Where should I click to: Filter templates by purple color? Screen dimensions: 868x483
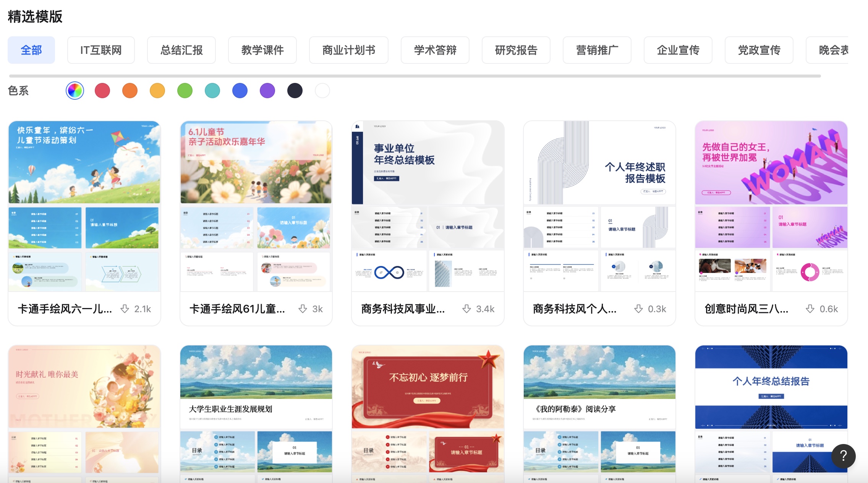point(267,91)
